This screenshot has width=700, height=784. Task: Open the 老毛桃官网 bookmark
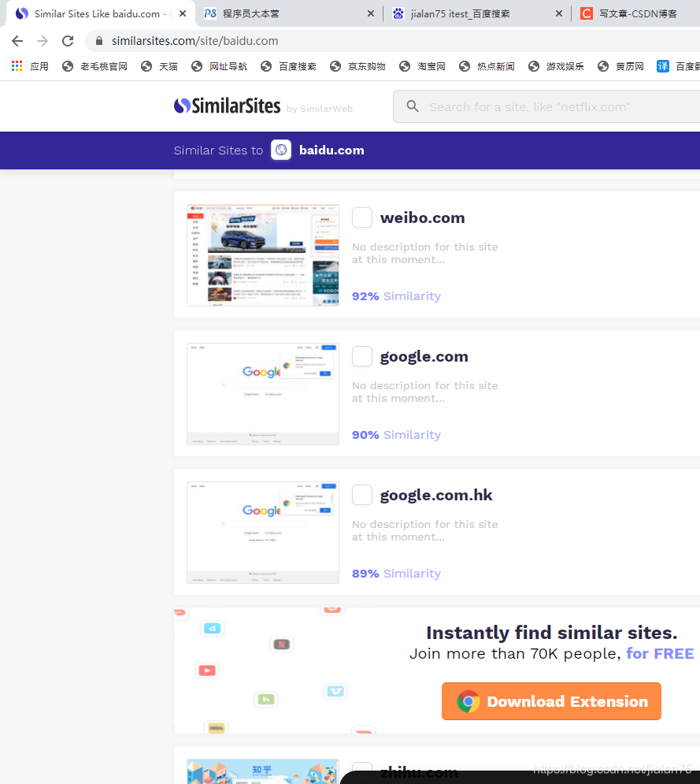(x=95, y=66)
